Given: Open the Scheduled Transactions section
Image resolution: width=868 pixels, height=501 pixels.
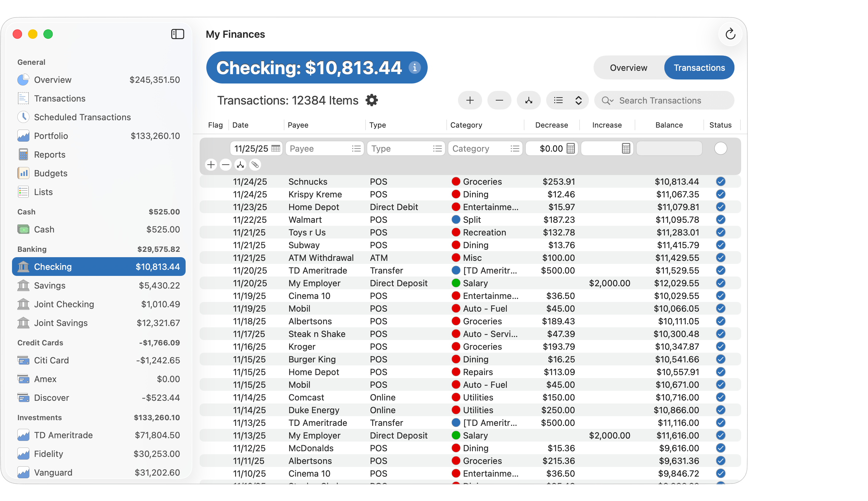Looking at the screenshot, I should [82, 117].
